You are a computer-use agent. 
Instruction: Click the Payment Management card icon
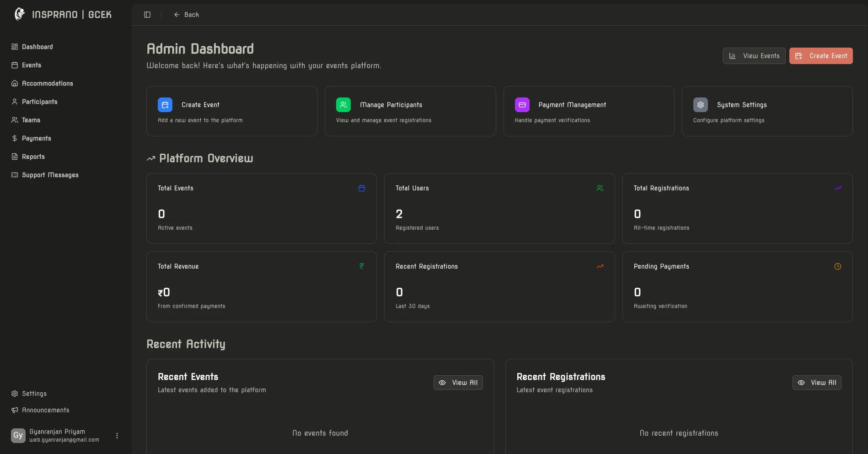coord(522,105)
